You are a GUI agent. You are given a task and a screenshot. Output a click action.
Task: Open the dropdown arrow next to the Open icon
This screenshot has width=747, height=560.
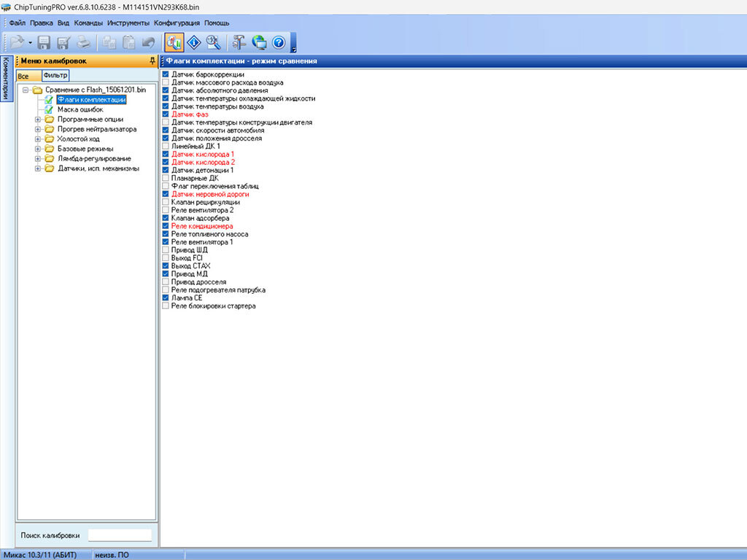30,43
